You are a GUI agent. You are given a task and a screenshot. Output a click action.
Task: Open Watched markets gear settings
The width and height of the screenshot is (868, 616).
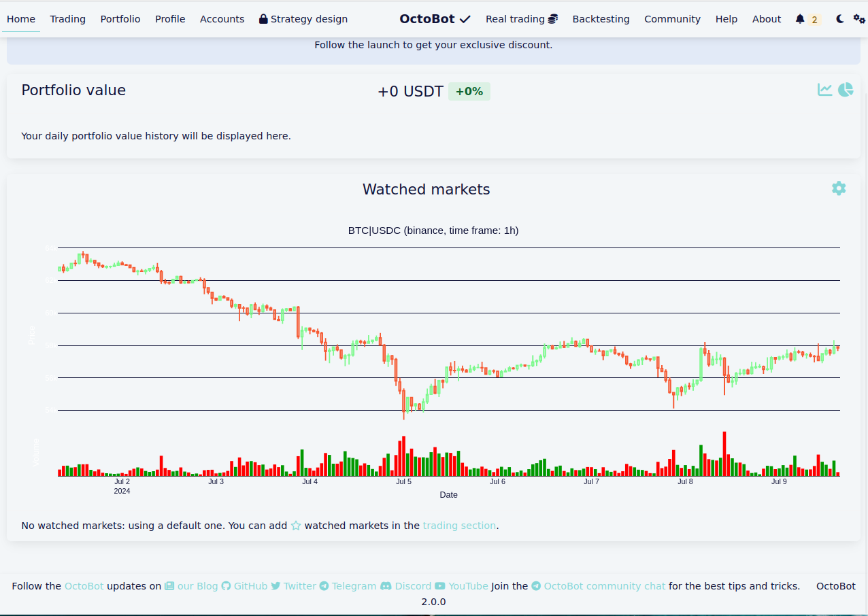839,188
